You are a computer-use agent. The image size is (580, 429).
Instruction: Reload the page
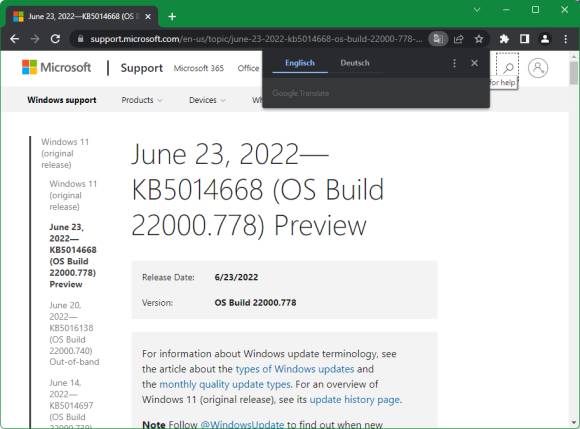coord(55,38)
